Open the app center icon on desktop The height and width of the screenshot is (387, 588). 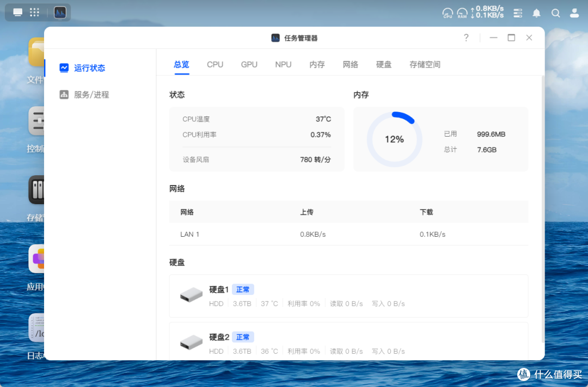[x=36, y=259]
